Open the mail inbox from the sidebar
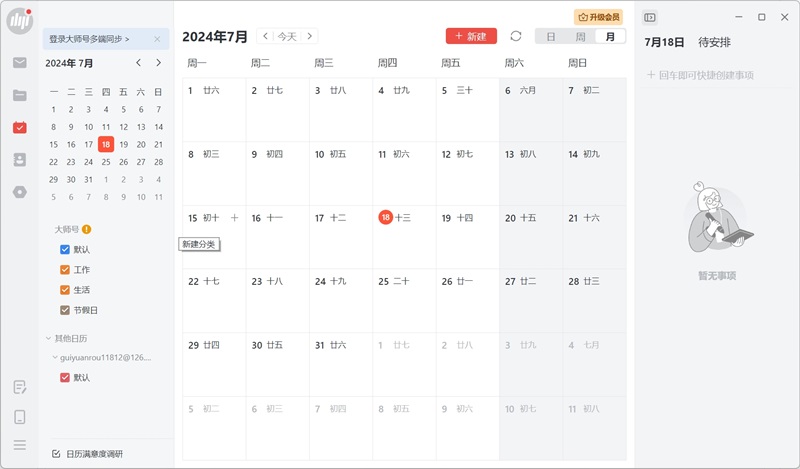The width and height of the screenshot is (800, 469). click(20, 63)
